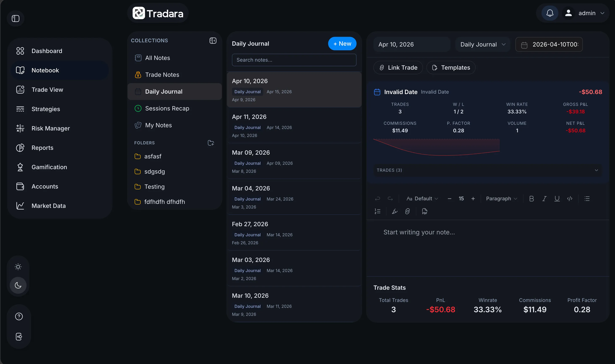Screen dimensions: 615x364
Task: Insert numbered list icon
Action: point(377,211)
